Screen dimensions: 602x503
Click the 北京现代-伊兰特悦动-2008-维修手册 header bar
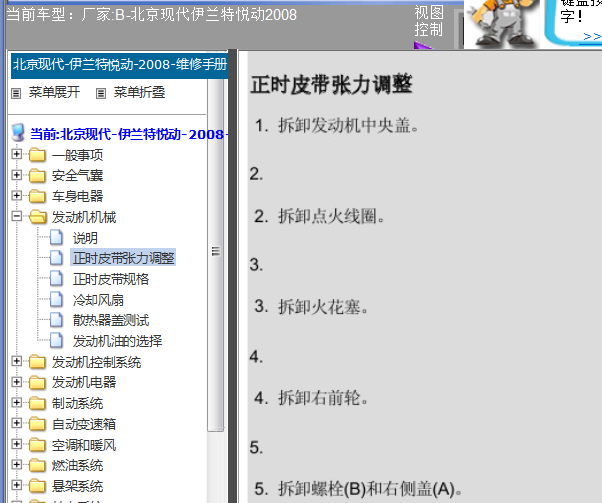tap(119, 65)
